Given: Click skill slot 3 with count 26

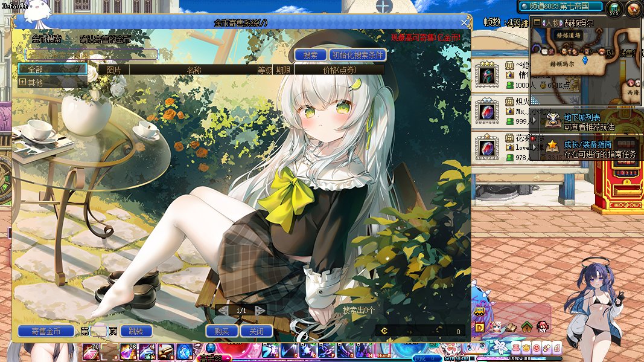Looking at the screenshot, I should 128,352.
